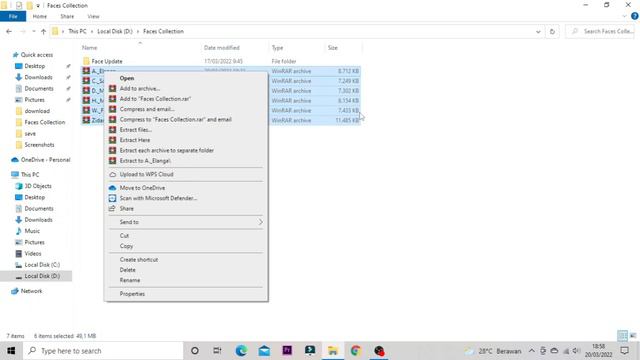Sort by the Size column header

click(x=333, y=48)
